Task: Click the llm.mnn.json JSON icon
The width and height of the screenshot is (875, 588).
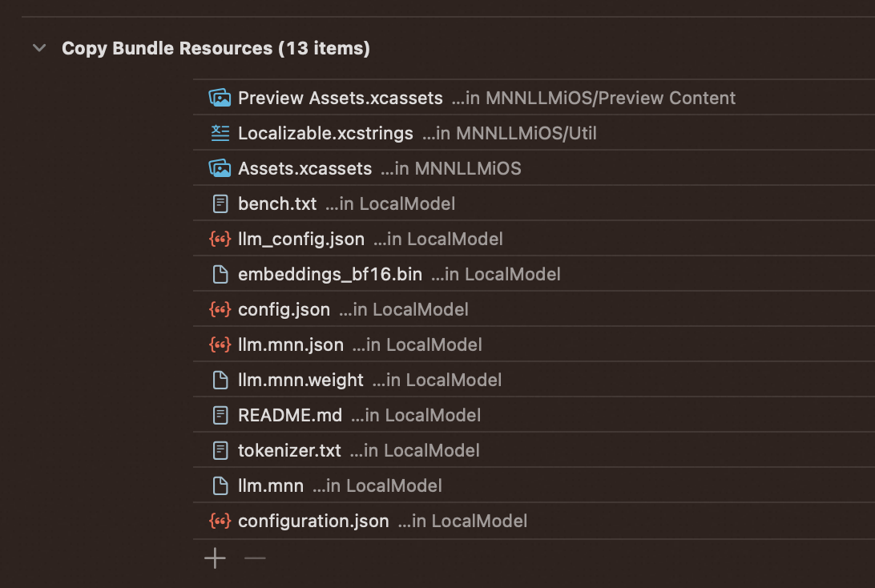Action: pyautogui.click(x=220, y=344)
